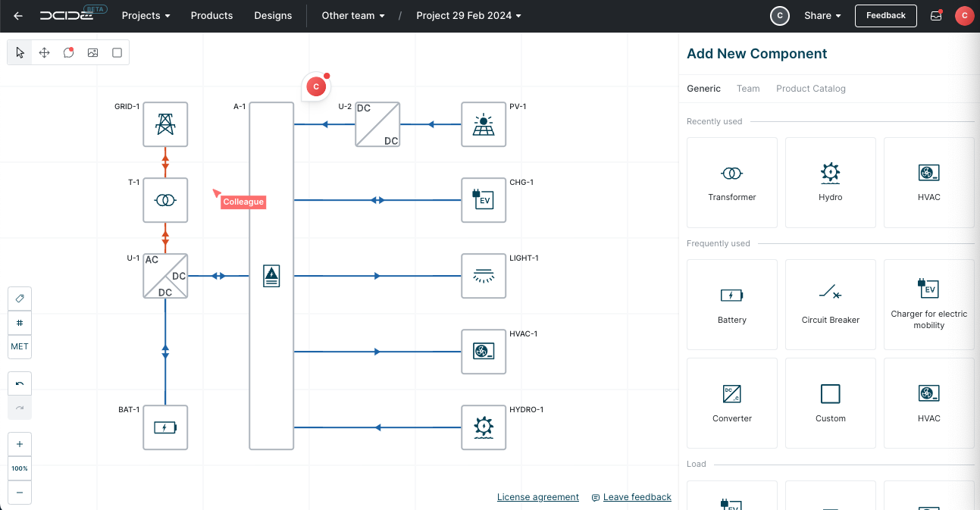Click the outlined collaborator avatar C

click(x=780, y=15)
